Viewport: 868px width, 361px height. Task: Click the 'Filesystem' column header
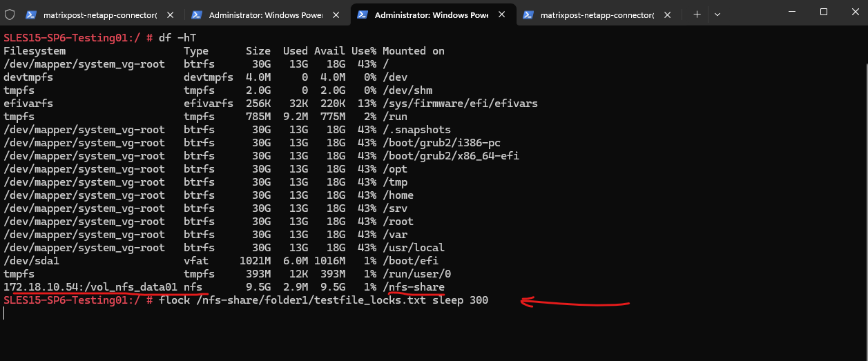(35, 51)
